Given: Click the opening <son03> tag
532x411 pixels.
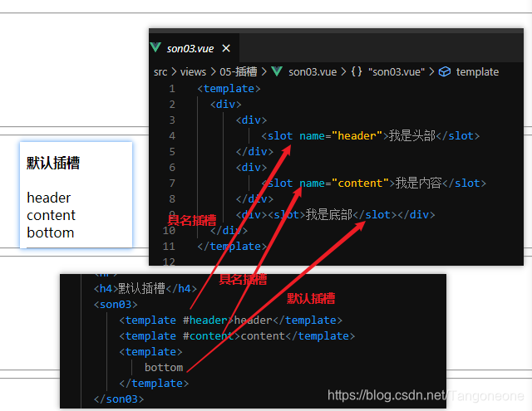Looking at the screenshot, I should 116,305.
